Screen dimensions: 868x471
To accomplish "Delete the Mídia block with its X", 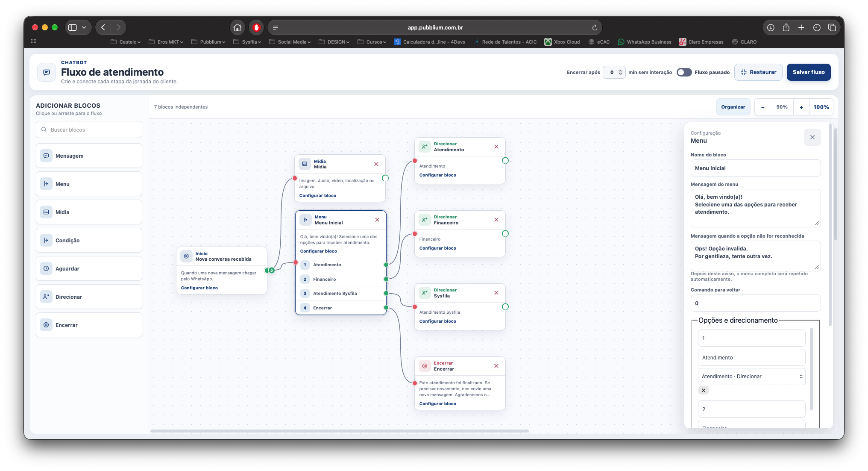I will pyautogui.click(x=376, y=164).
